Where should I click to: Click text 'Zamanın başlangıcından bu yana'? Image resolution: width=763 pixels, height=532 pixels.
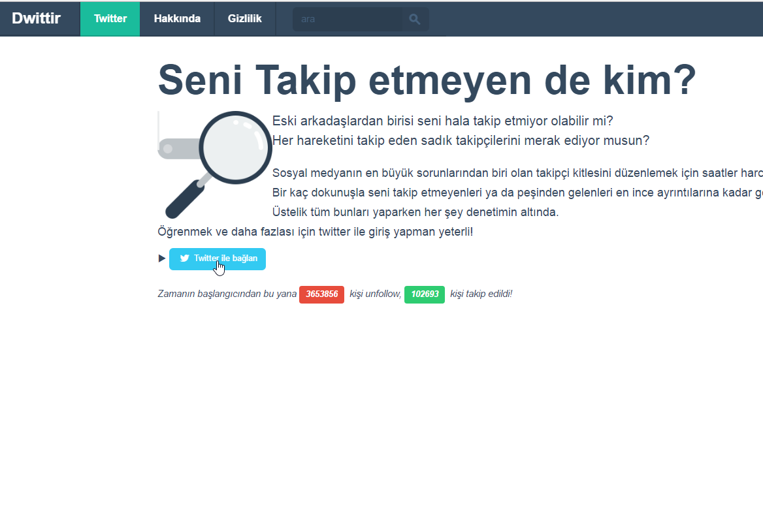(x=227, y=294)
